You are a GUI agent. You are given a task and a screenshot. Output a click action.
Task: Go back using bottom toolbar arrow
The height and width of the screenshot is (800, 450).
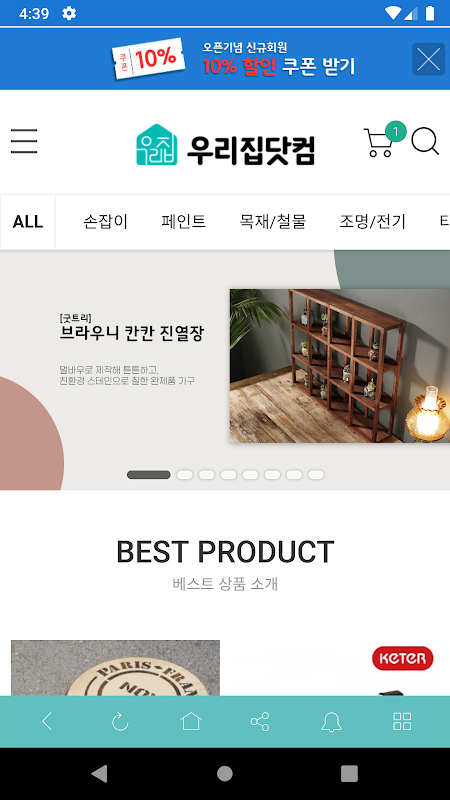47,721
